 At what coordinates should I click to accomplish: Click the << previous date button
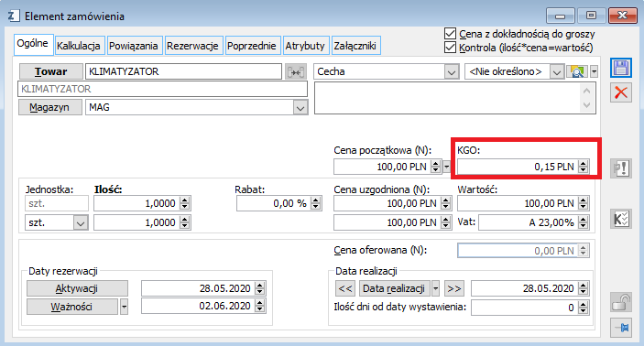click(x=345, y=288)
